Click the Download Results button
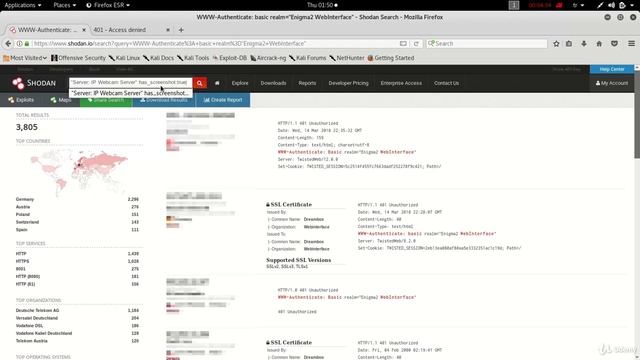 (164, 100)
